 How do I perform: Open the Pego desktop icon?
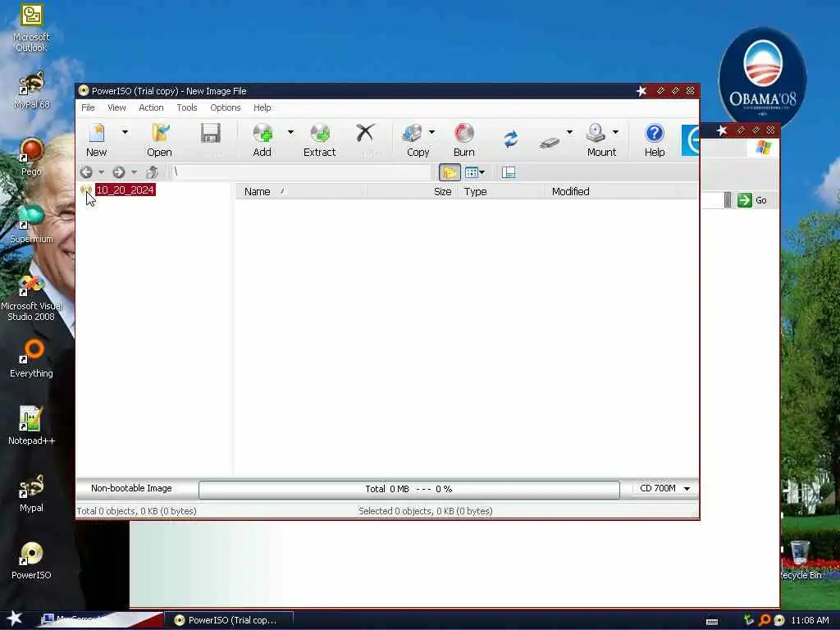pos(31,157)
